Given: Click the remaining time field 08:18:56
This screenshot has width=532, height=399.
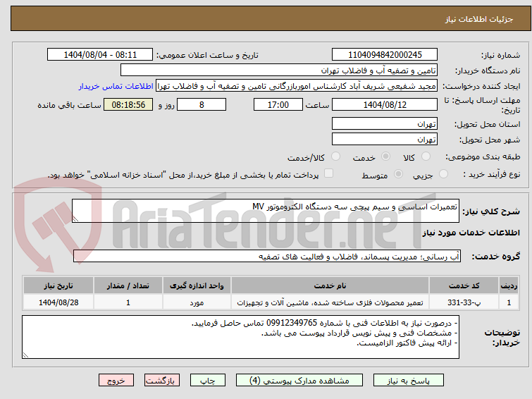Looking at the screenshot, I should click(x=128, y=104).
